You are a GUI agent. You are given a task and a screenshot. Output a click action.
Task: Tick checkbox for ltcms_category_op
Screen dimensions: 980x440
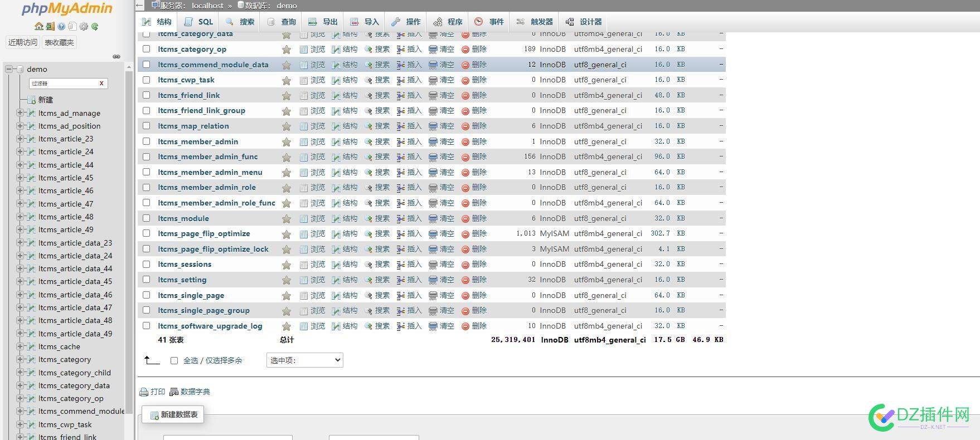[146, 49]
